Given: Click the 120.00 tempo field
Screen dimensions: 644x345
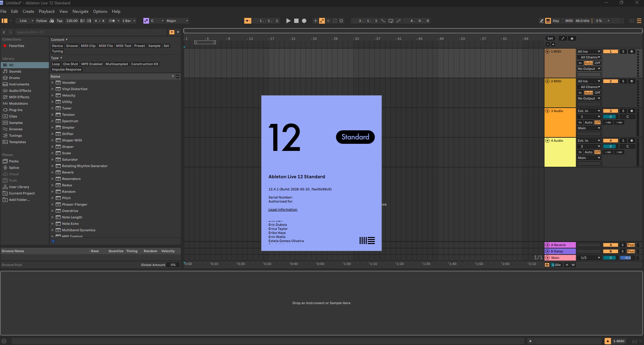Looking at the screenshot, I should (x=72, y=21).
